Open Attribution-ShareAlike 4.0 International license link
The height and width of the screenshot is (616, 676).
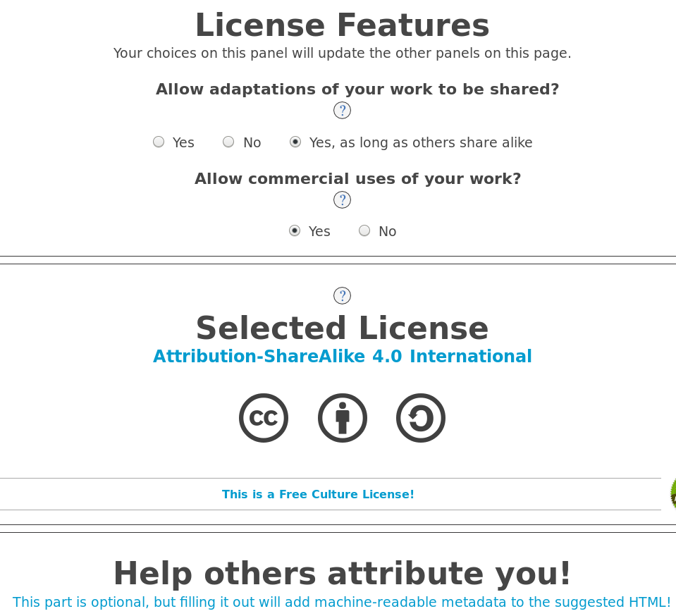(343, 356)
